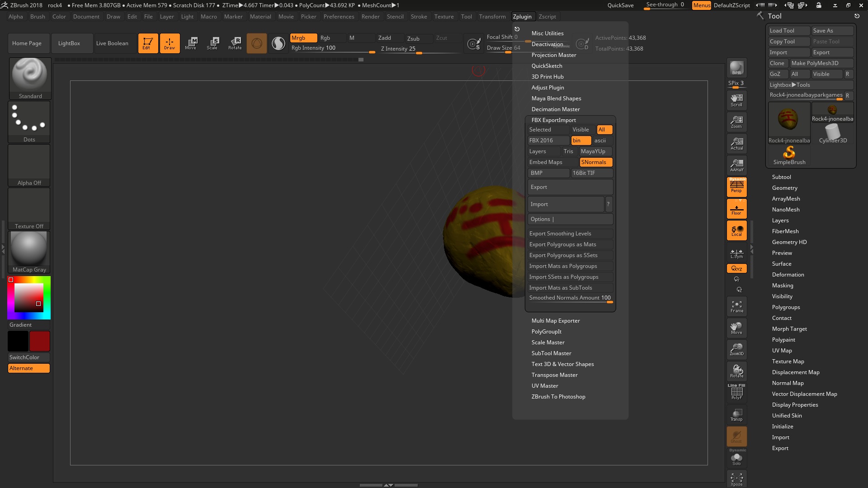Expand Multi Map Exporter section
The width and height of the screenshot is (868, 488).
point(556,321)
